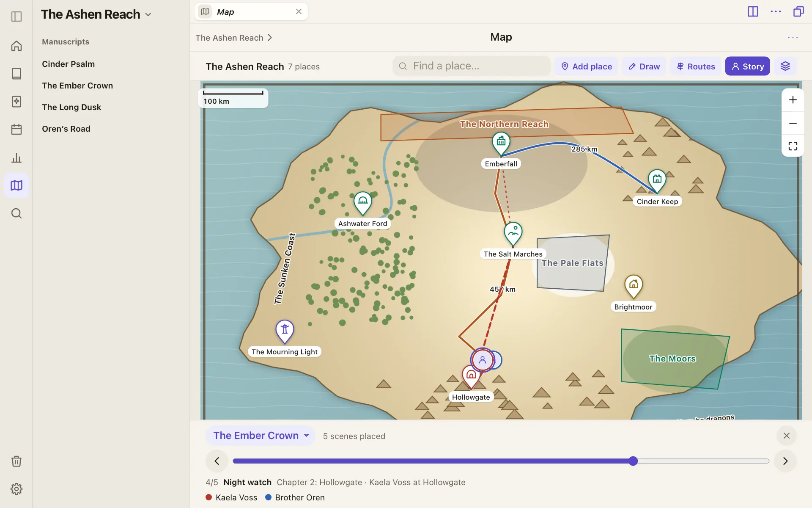812x508 pixels.
Task: Click the duplicate windows icon at top right
Action: [798, 11]
